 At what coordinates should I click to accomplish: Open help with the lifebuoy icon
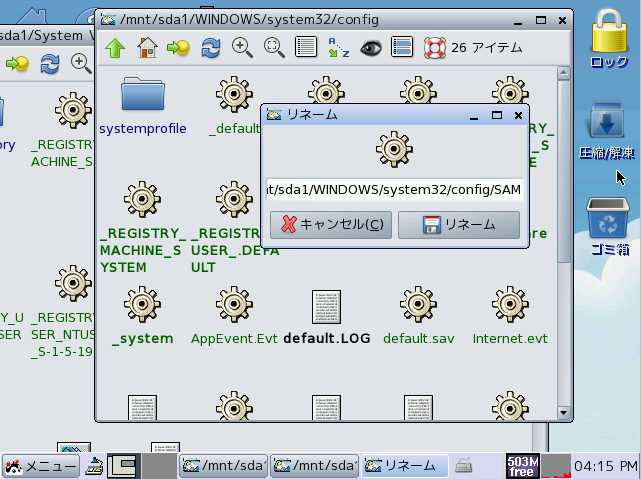pyautogui.click(x=434, y=46)
